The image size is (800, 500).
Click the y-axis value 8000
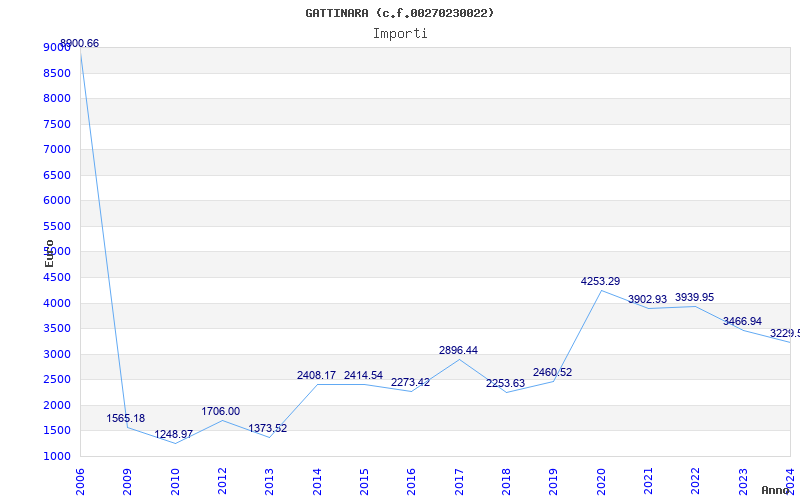coord(57,98)
